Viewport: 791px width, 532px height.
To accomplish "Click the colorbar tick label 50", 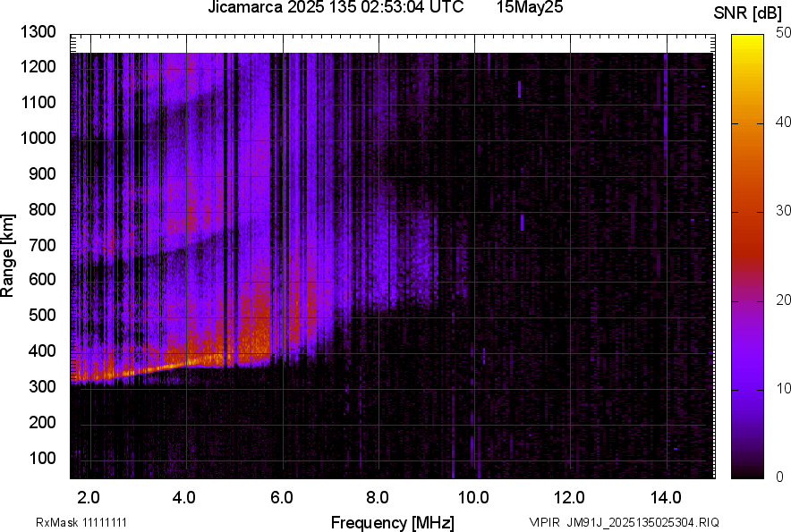I will (x=784, y=33).
